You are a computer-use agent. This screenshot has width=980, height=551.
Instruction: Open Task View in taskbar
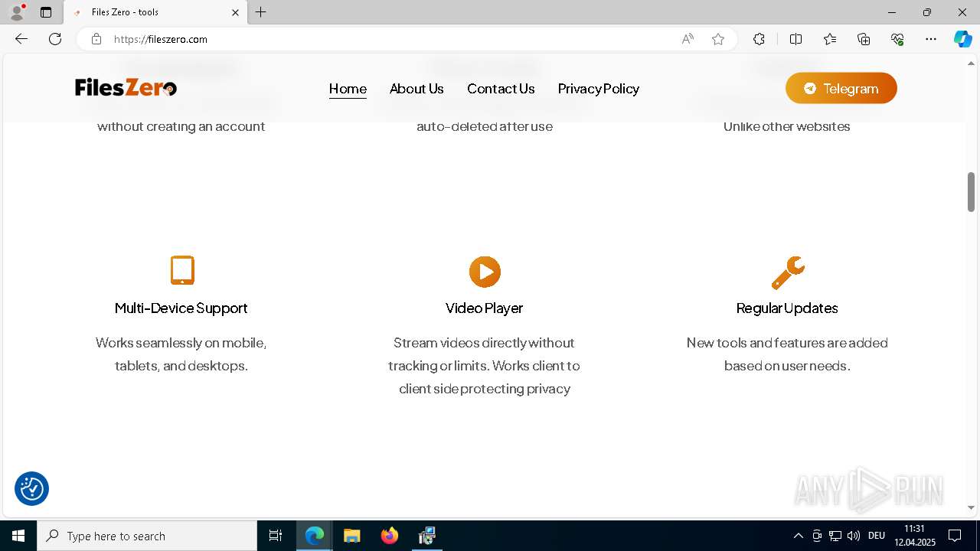click(276, 536)
